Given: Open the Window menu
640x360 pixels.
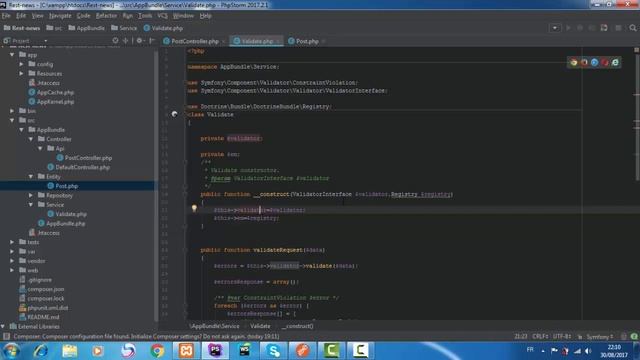Looking at the screenshot, I should click(183, 16).
